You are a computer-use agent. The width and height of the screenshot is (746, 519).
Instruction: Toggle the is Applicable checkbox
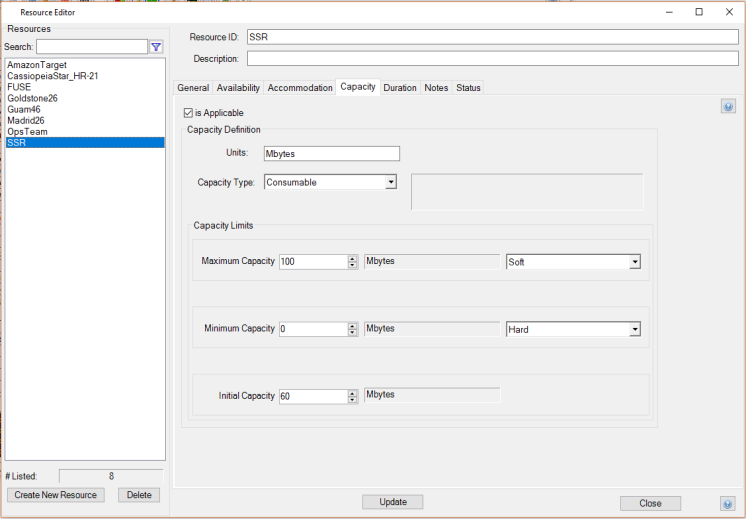coord(189,113)
